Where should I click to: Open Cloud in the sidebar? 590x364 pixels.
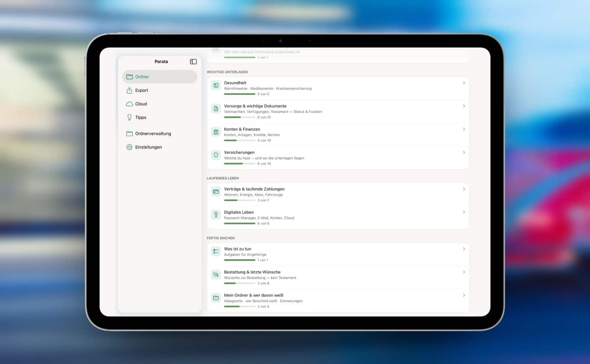pos(160,104)
